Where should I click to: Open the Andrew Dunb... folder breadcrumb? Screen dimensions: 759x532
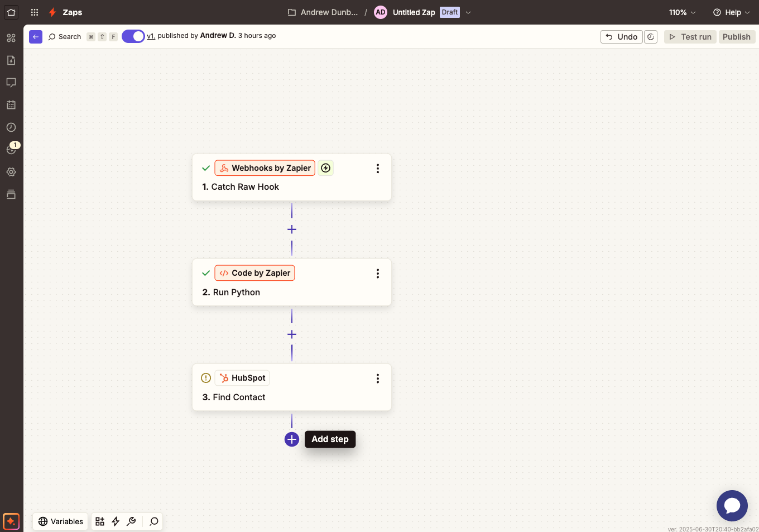[x=323, y=12]
